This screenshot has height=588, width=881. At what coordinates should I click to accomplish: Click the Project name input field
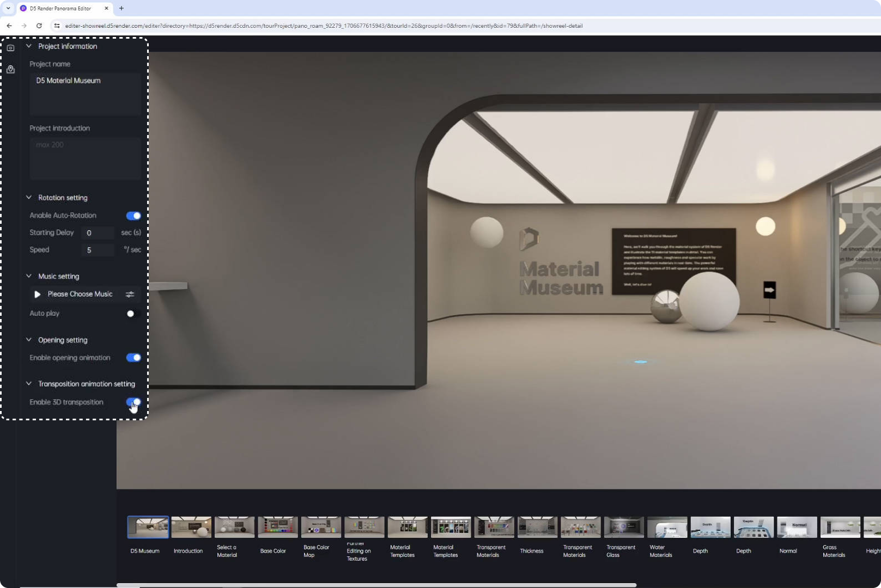(x=84, y=94)
